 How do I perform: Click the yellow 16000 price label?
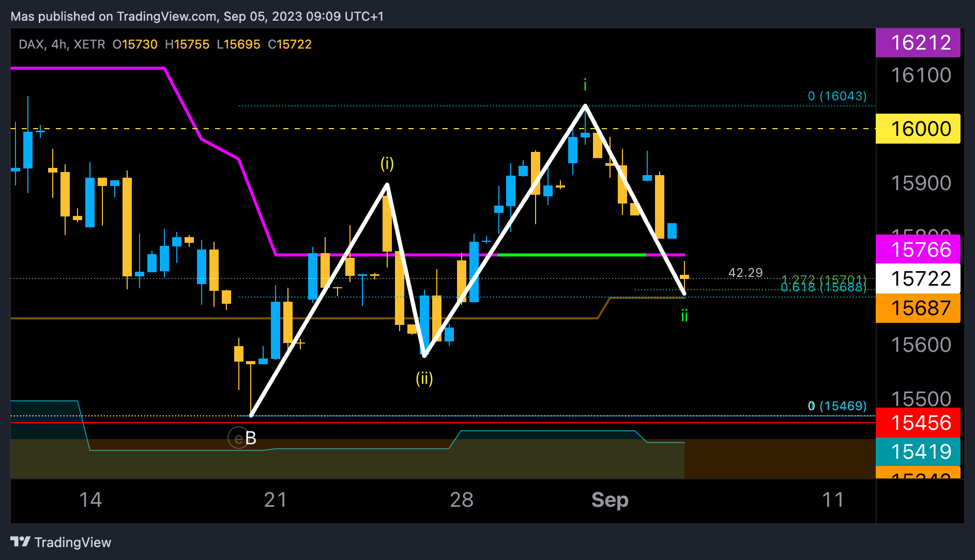[x=918, y=129]
